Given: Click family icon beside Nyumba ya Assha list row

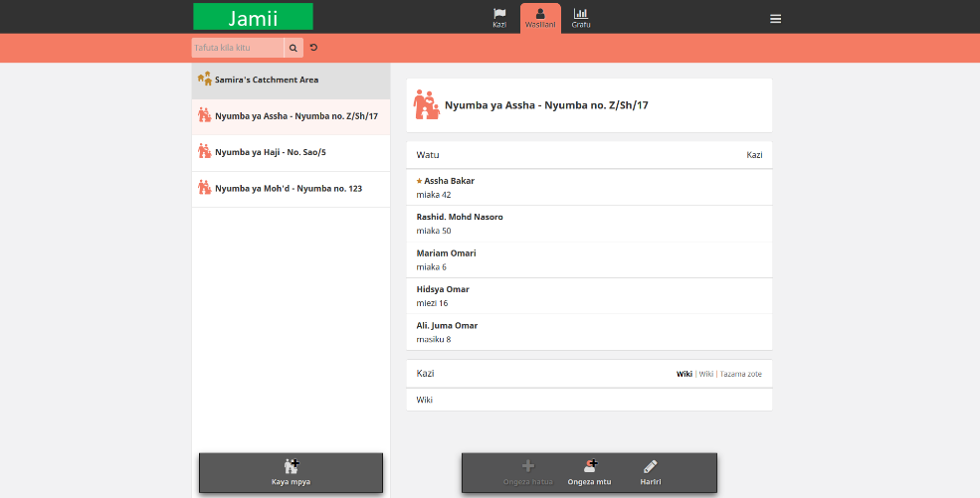Looking at the screenshot, I should (x=204, y=115).
